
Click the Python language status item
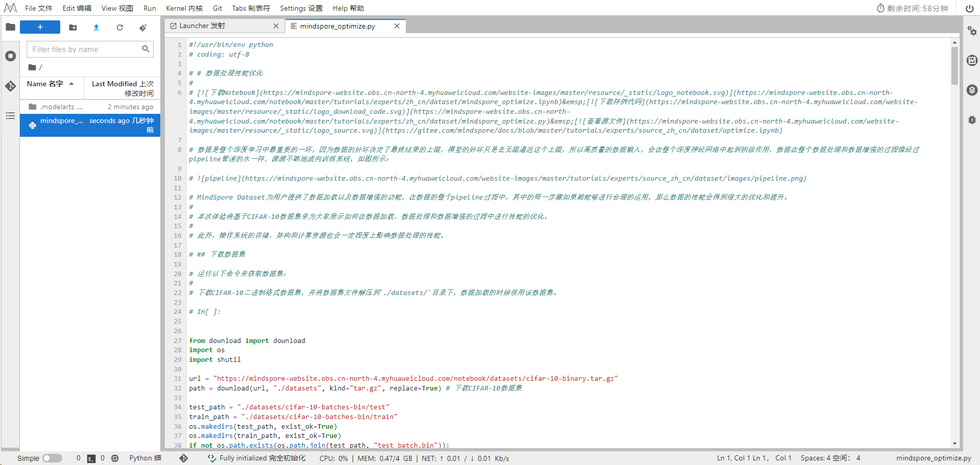145,458
